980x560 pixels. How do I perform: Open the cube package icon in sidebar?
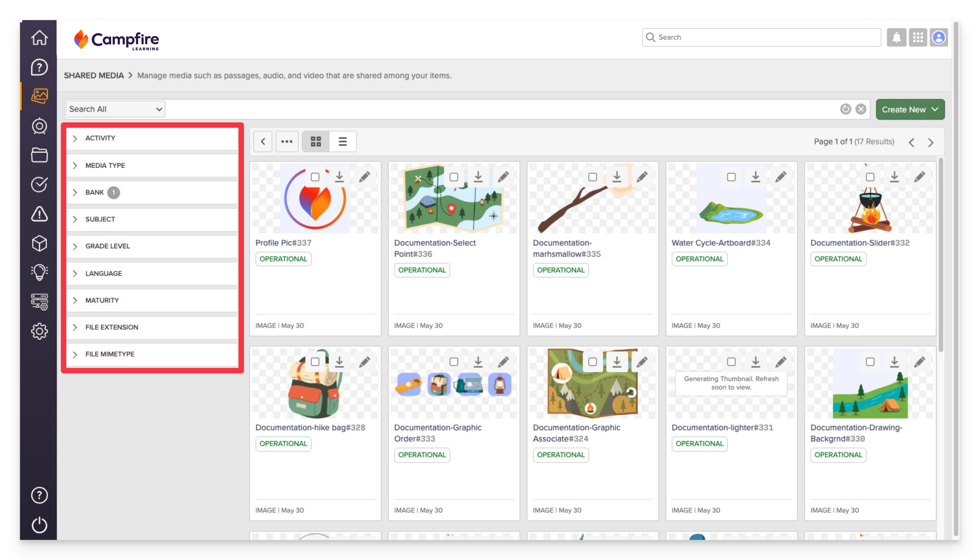[39, 243]
